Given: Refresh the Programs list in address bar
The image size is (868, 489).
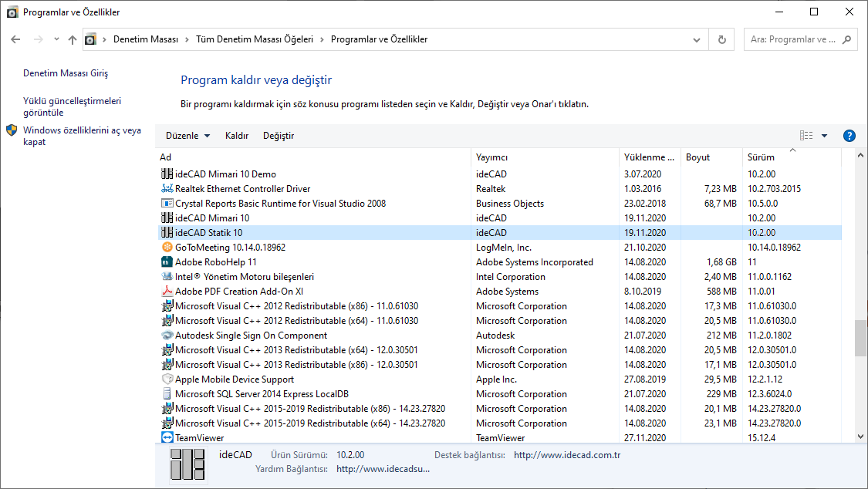Looking at the screenshot, I should (721, 39).
